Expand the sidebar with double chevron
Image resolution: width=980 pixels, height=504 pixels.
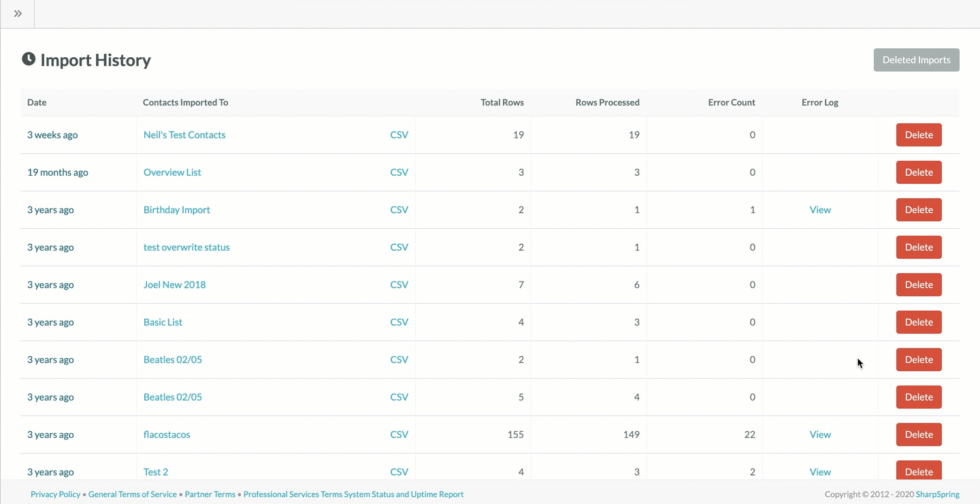pyautogui.click(x=18, y=14)
